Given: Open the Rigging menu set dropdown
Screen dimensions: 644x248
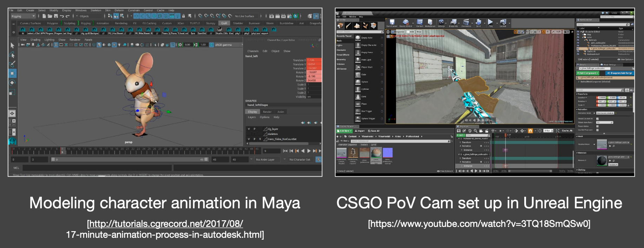Looking at the screenshot, I should click(x=23, y=16).
